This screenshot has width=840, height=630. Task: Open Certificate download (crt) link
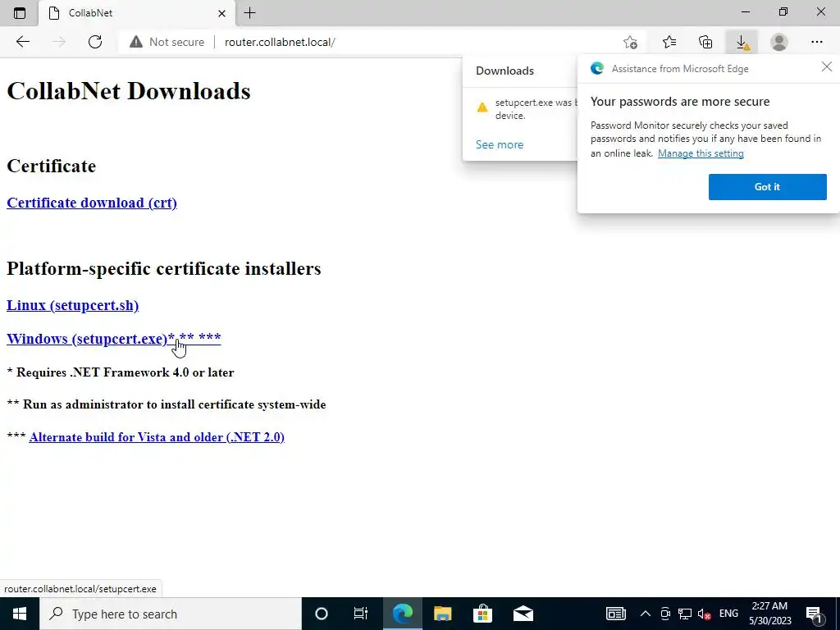click(x=92, y=203)
